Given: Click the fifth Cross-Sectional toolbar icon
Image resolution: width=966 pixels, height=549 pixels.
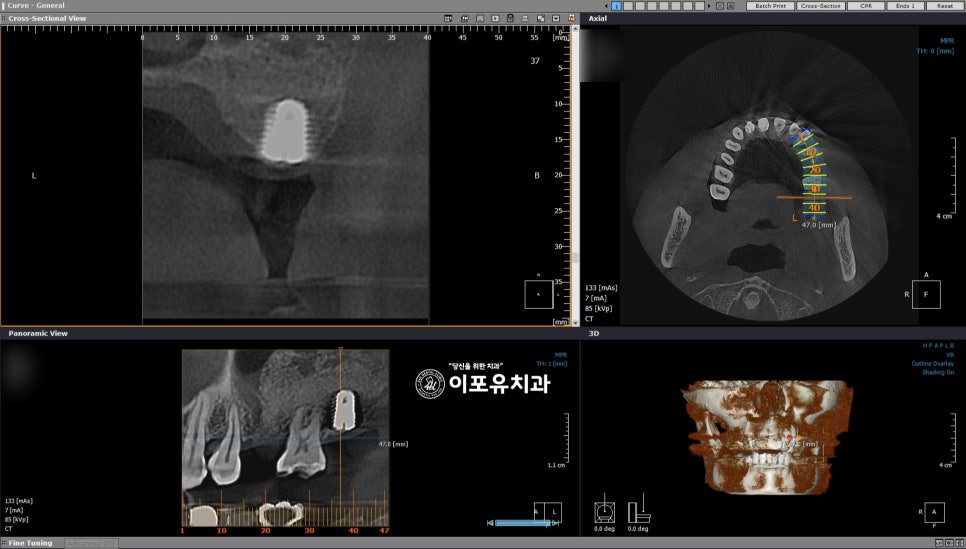Looking at the screenshot, I should point(510,18).
